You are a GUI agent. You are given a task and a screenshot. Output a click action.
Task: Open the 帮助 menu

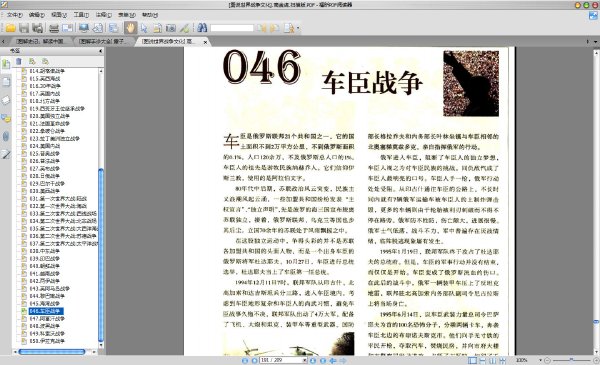[150, 15]
